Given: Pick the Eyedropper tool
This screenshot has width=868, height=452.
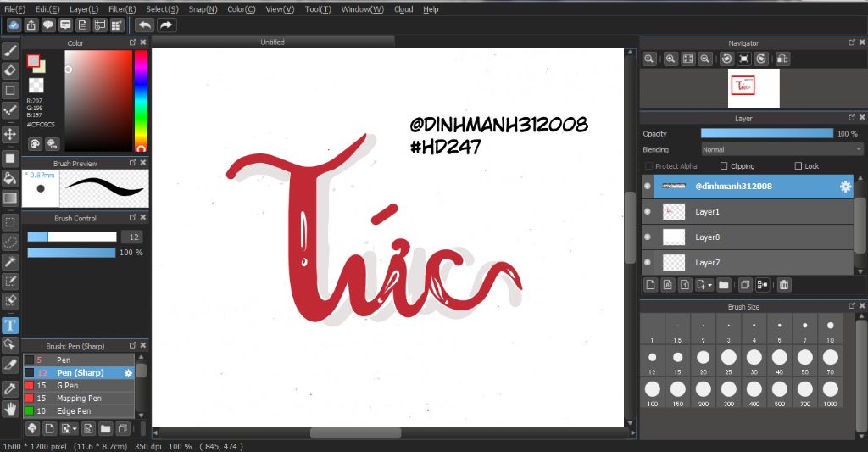Looking at the screenshot, I should tap(10, 389).
